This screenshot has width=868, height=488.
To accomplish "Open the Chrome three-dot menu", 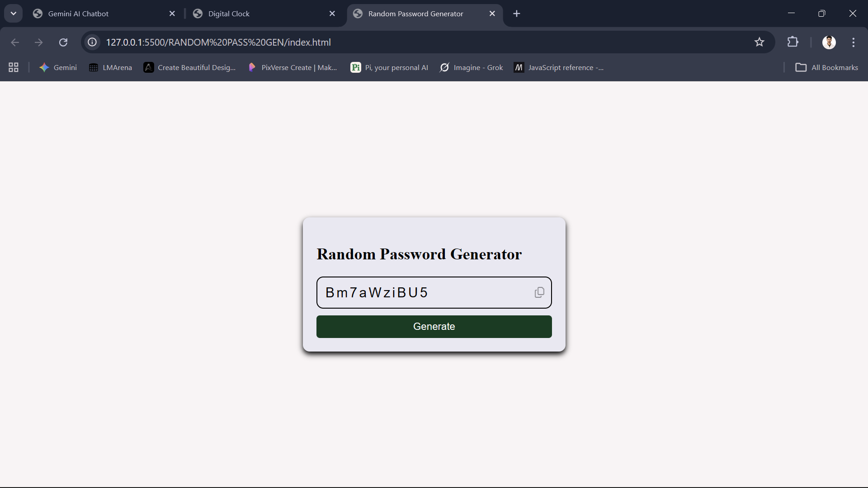I will (853, 42).
